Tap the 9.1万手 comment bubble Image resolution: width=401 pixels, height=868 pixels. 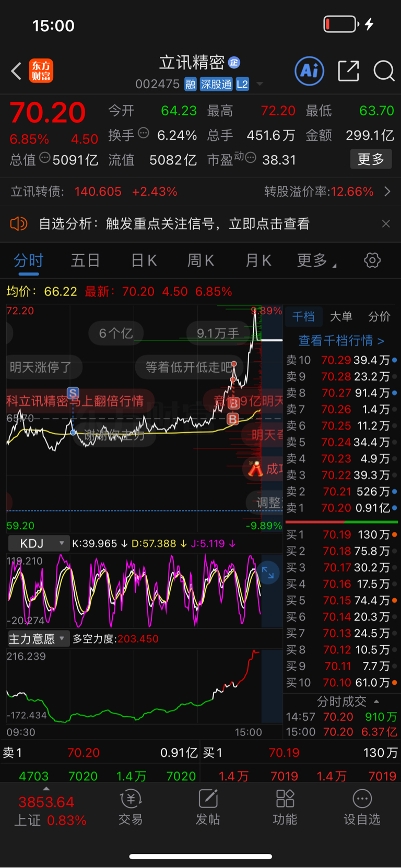218,333
